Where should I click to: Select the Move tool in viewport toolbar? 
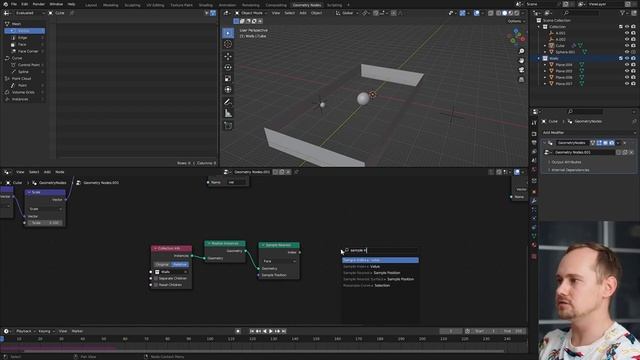coord(228,56)
